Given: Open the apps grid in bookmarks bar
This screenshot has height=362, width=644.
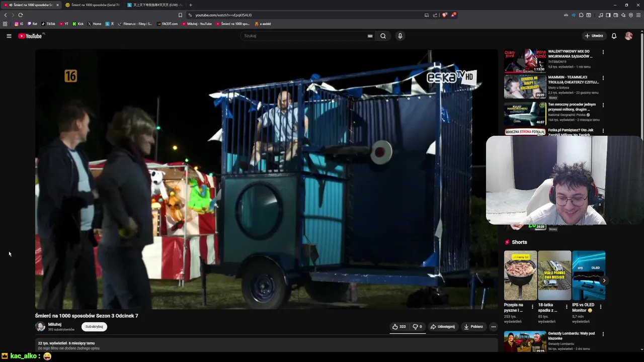Looking at the screenshot, I should [5, 24].
